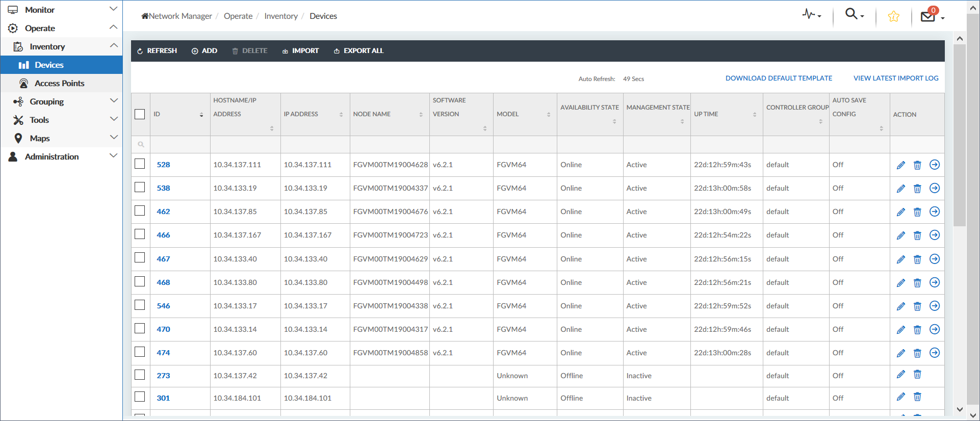980x421 pixels.
Task: Open device 468 arrow-circle action
Action: coord(935,282)
